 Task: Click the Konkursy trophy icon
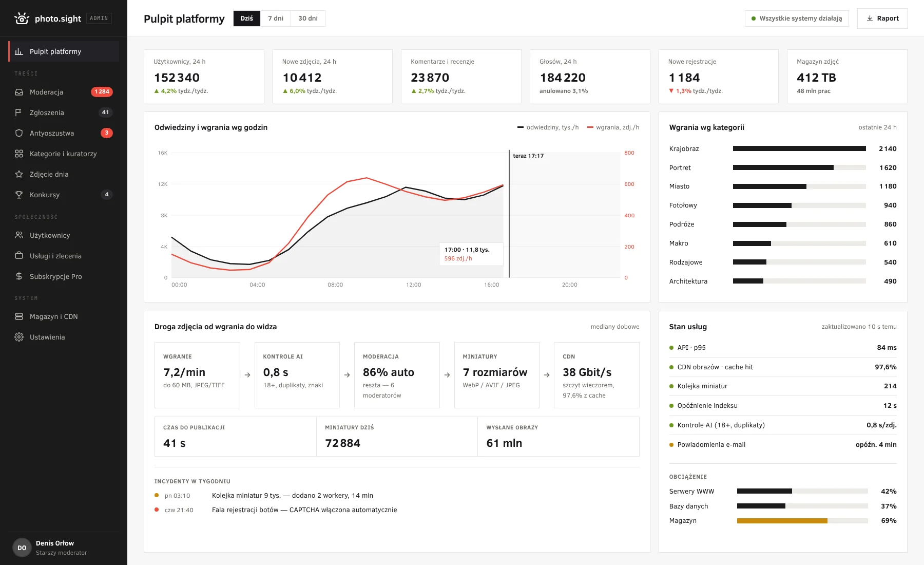tap(19, 195)
